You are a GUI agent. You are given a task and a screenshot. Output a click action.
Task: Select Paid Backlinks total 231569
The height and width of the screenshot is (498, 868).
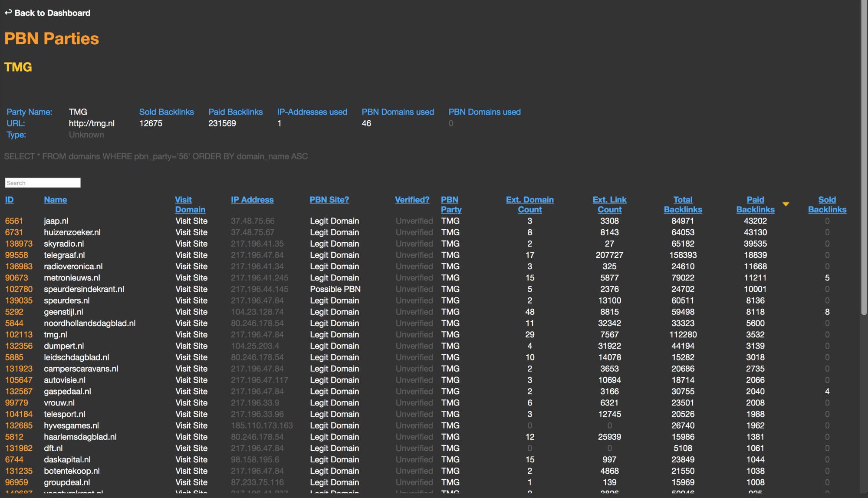[x=222, y=123]
